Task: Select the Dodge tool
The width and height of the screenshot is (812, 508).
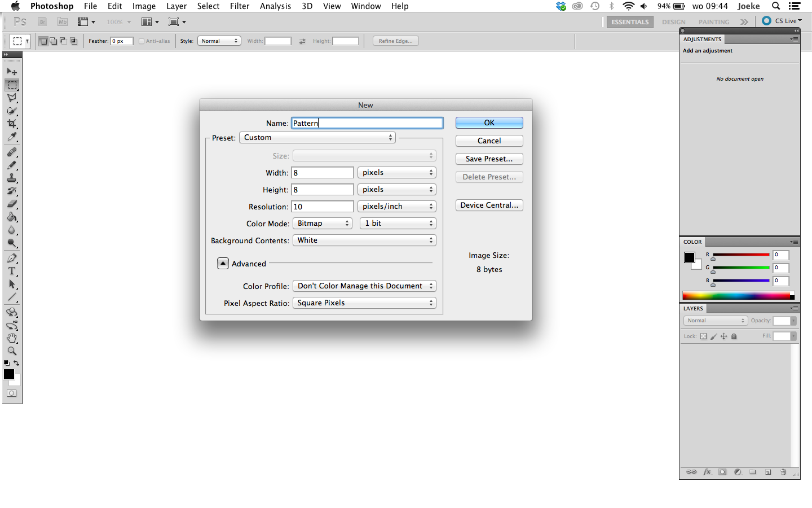Action: (x=12, y=243)
